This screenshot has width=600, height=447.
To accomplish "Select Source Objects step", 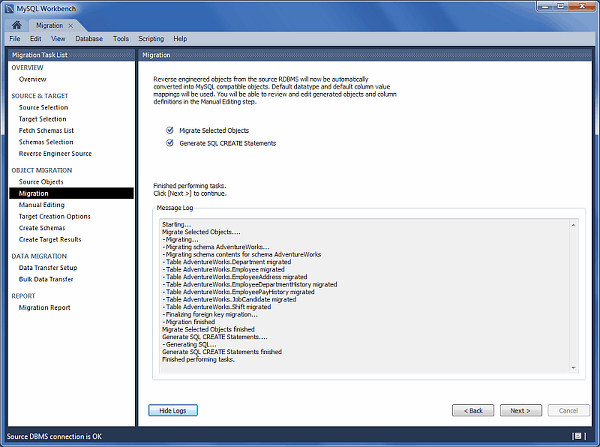I will [x=41, y=182].
